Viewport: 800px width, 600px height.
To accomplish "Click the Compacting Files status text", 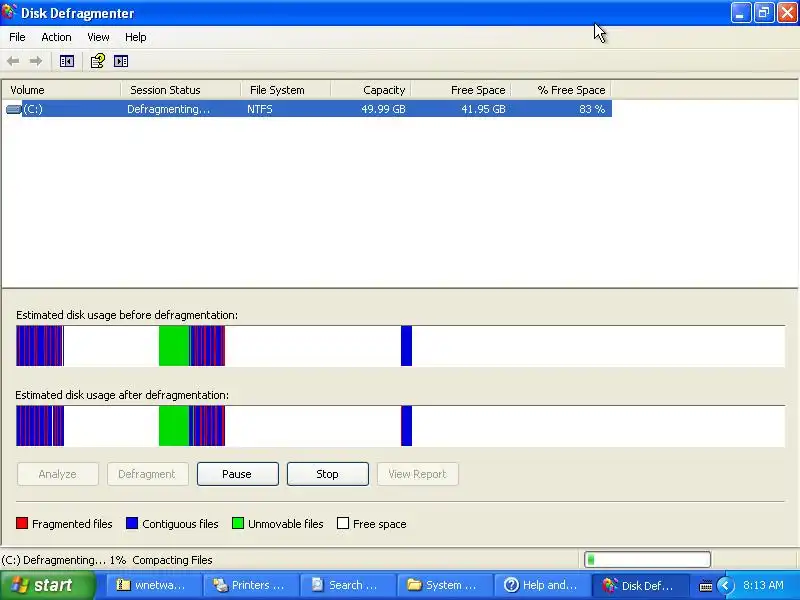I will [x=172, y=560].
